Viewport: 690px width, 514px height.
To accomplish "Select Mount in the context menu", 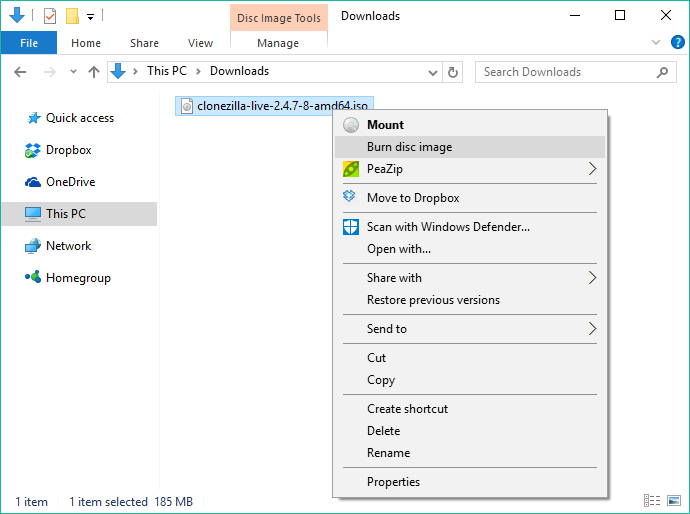I will (385, 125).
